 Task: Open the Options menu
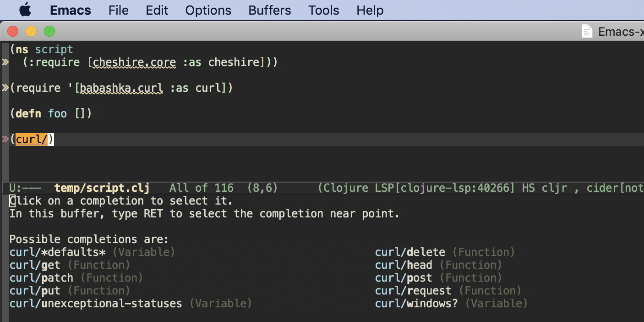tap(208, 10)
